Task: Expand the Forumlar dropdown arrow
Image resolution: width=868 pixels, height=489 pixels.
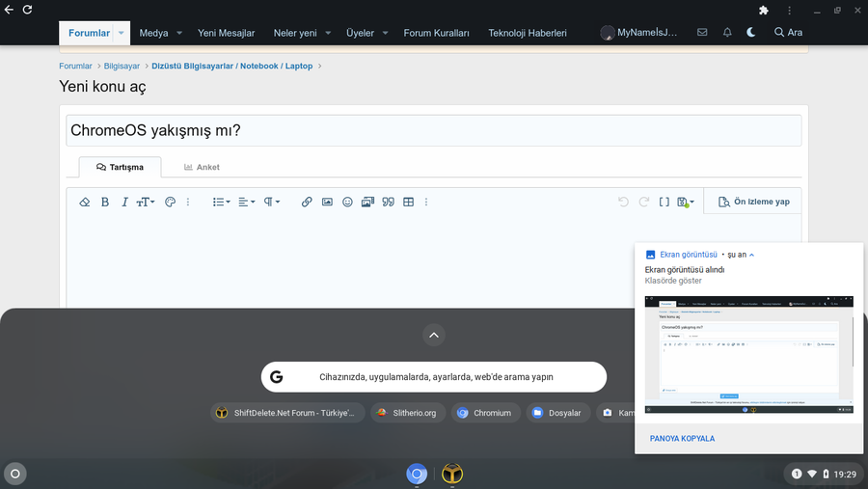Action: [x=122, y=33]
